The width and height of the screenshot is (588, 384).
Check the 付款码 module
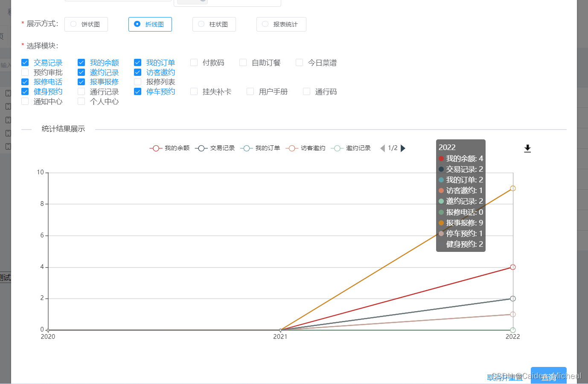click(x=194, y=63)
